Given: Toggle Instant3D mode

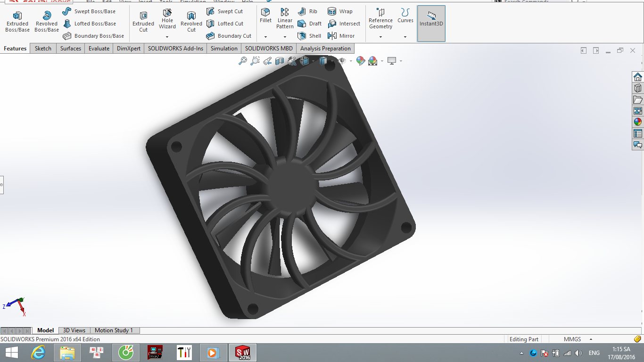Looking at the screenshot, I should click(x=431, y=24).
